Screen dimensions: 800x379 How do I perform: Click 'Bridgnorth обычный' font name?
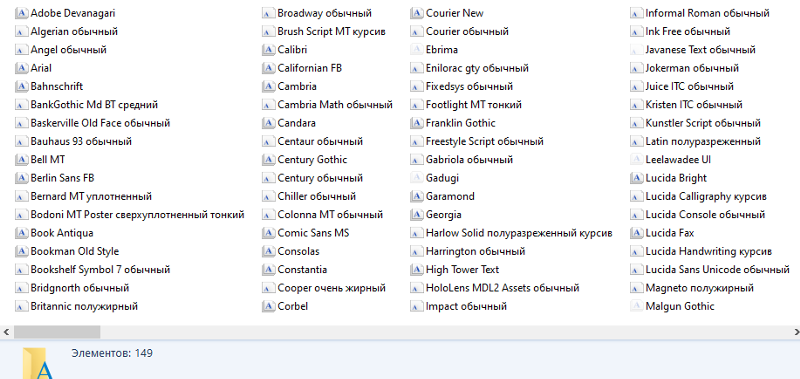click(x=80, y=288)
